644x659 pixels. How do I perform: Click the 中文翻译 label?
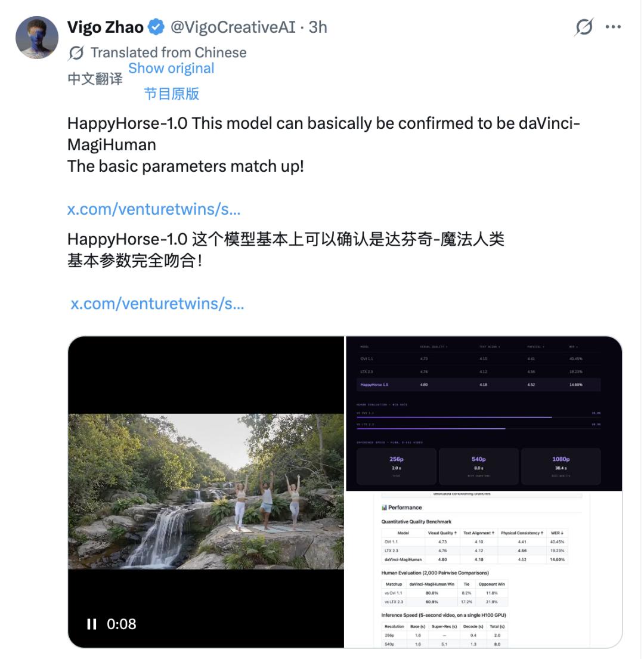95,79
